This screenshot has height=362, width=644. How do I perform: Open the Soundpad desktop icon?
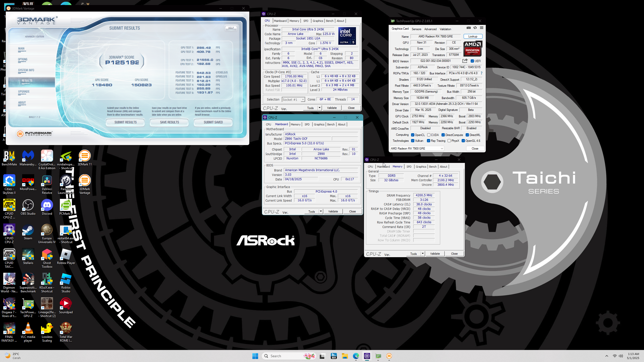tap(66, 306)
